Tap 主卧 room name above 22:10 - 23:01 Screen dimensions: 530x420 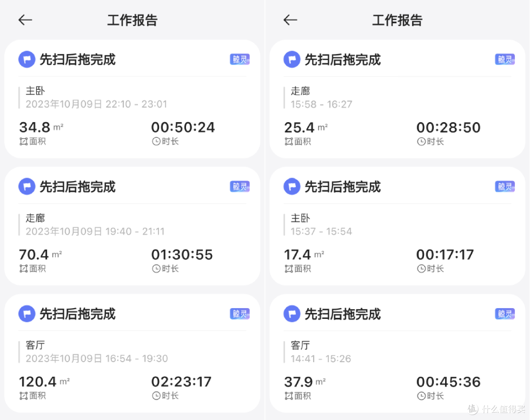click(35, 91)
